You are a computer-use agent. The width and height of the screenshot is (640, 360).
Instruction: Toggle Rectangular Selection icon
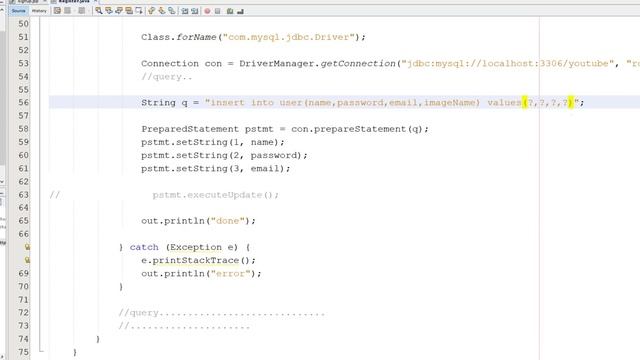[x=139, y=11]
